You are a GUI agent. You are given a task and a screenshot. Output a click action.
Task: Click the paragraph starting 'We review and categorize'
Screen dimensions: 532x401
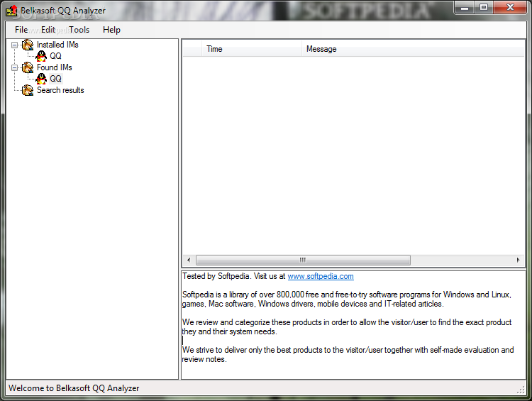pos(347,327)
